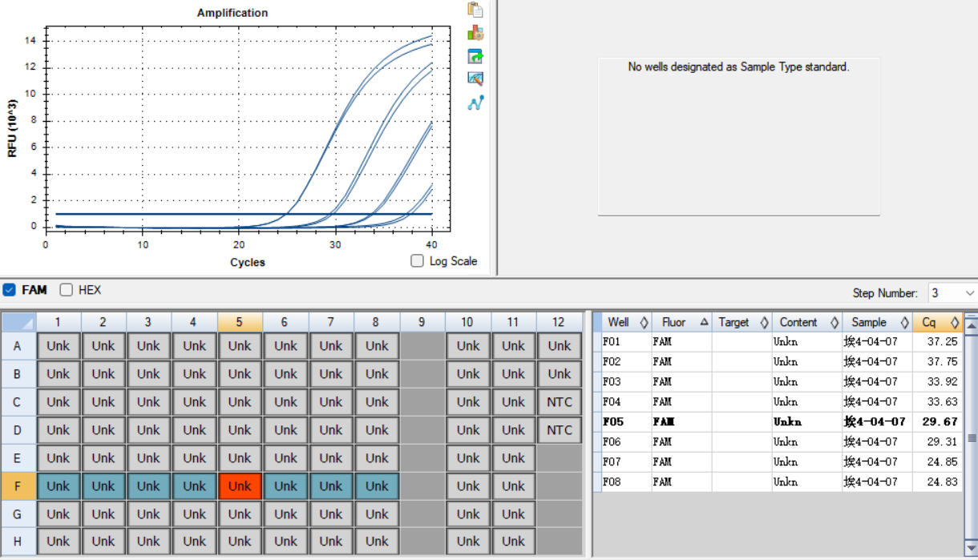Viewport: 978px width, 560px height.
Task: Uncheck the FAM fluorophore checkbox
Action: (x=10, y=290)
